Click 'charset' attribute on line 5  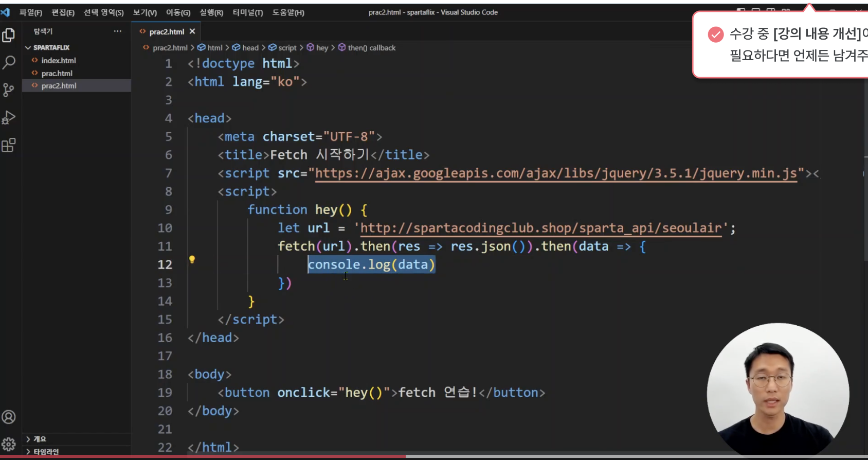[288, 136]
